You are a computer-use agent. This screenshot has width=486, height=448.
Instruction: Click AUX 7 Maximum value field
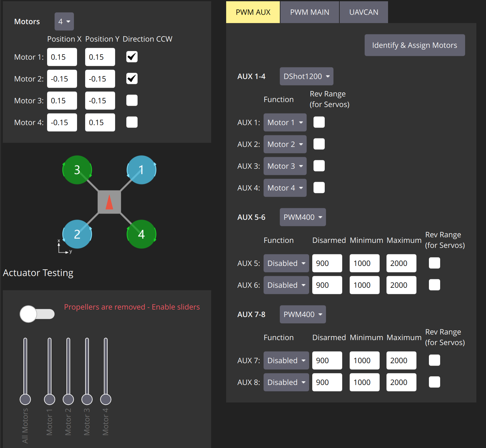click(x=401, y=361)
